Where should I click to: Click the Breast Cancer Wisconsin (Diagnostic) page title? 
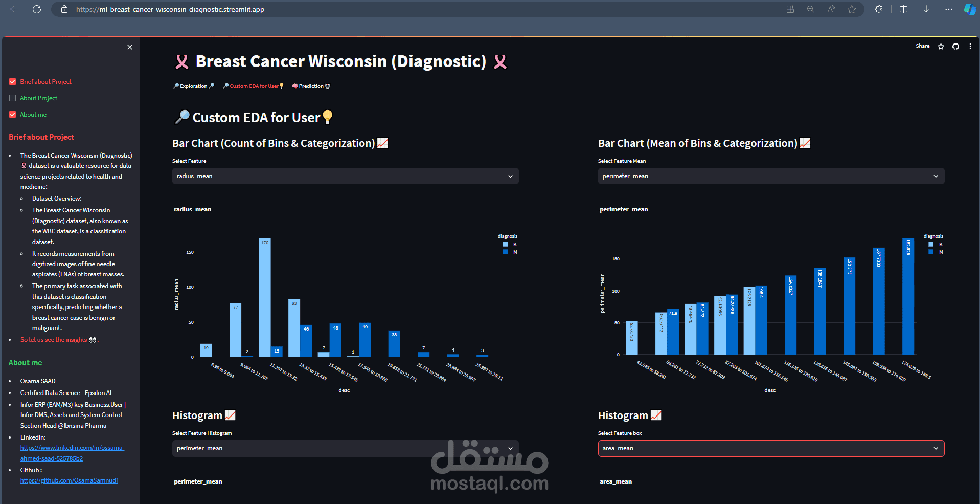341,61
